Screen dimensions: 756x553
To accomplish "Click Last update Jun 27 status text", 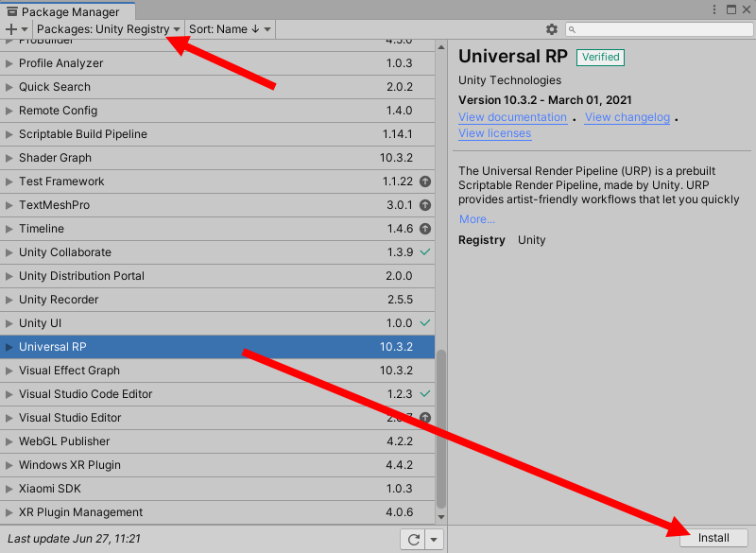I will (x=75, y=539).
